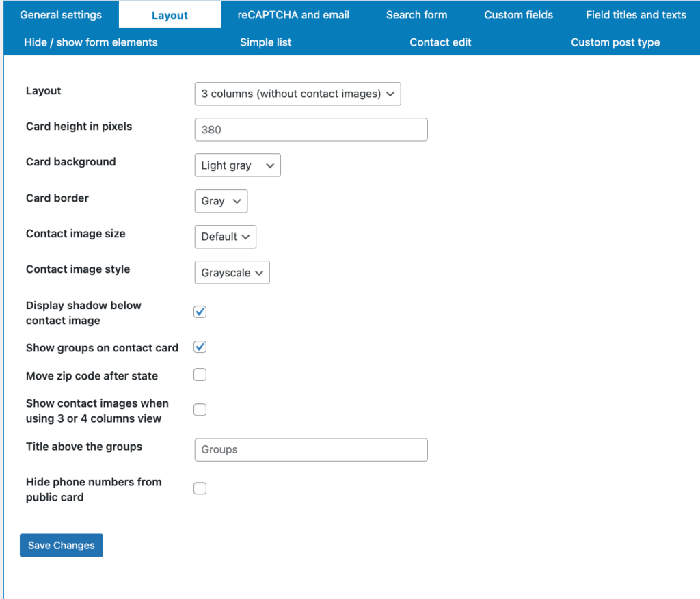Screen dimensions: 700x599
Task: Open the Search form tab
Action: pyautogui.click(x=416, y=15)
